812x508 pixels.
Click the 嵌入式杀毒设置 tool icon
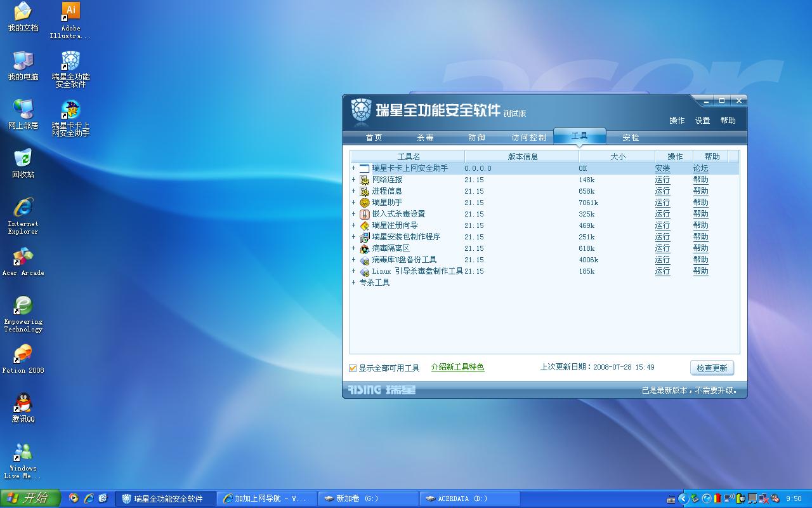point(364,214)
